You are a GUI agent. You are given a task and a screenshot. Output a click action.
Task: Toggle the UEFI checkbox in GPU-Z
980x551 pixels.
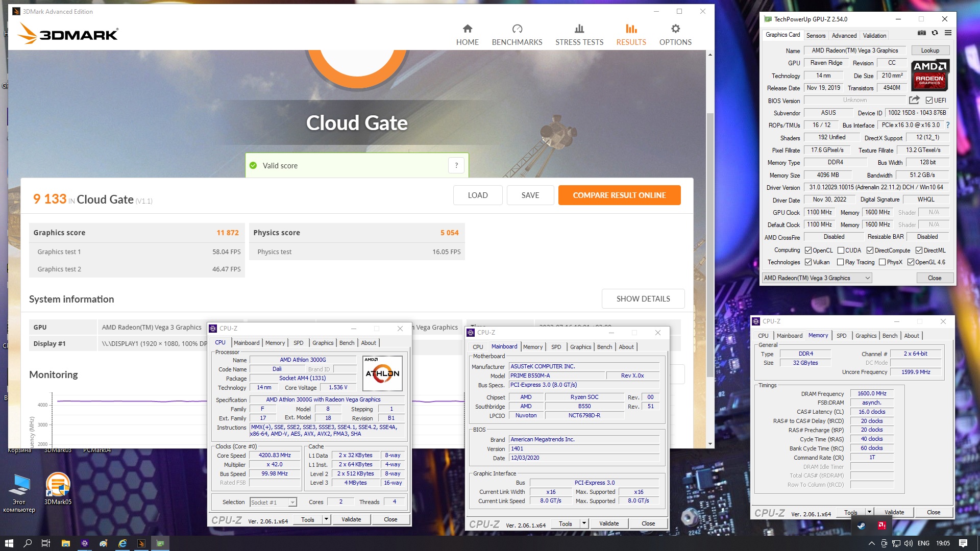(x=929, y=101)
